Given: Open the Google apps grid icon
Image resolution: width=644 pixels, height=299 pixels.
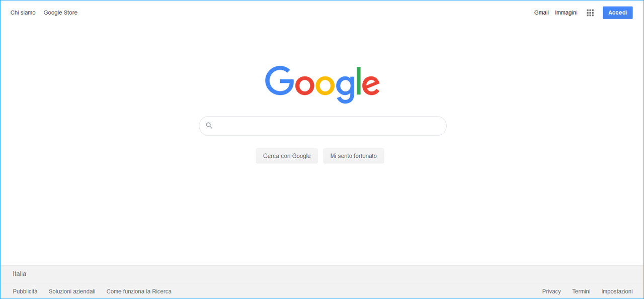Looking at the screenshot, I should tap(590, 13).
